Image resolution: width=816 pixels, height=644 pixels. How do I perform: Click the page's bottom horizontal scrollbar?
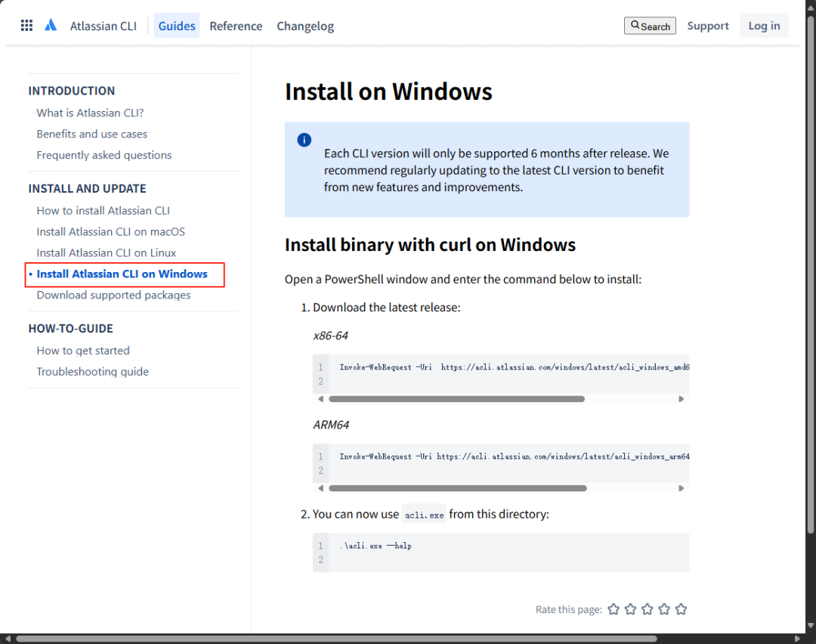[336, 639]
